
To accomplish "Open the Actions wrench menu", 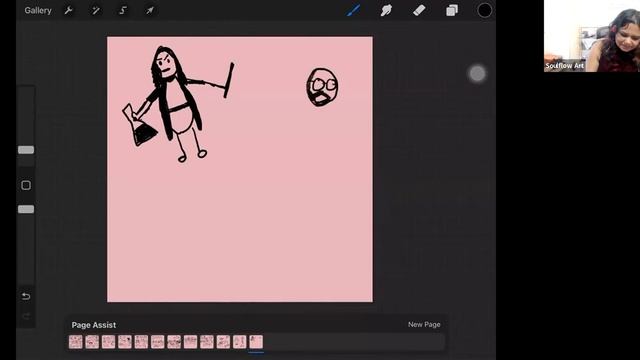I will (x=69, y=11).
